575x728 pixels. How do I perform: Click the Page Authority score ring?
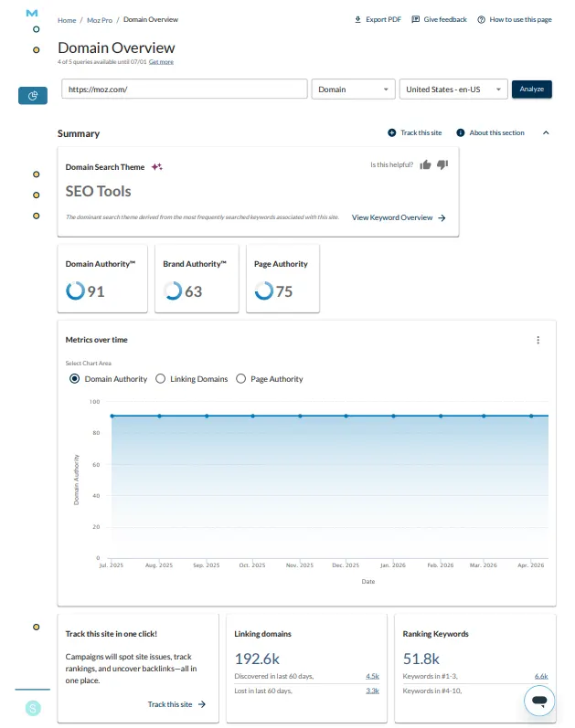[263, 290]
